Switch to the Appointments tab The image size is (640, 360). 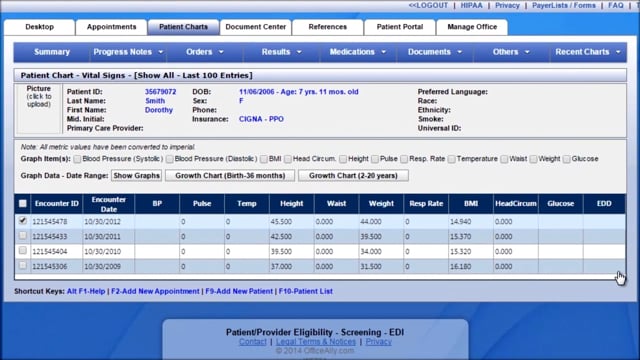coord(111,27)
